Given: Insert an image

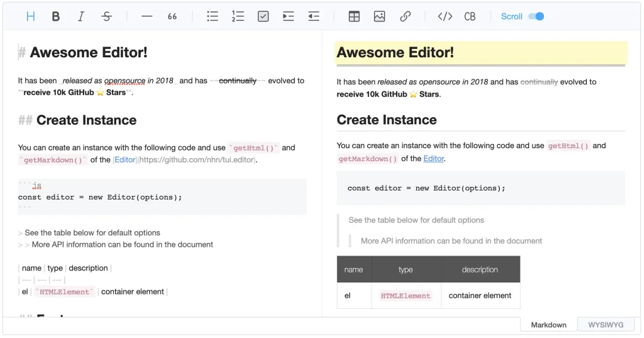Looking at the screenshot, I should pos(379,17).
